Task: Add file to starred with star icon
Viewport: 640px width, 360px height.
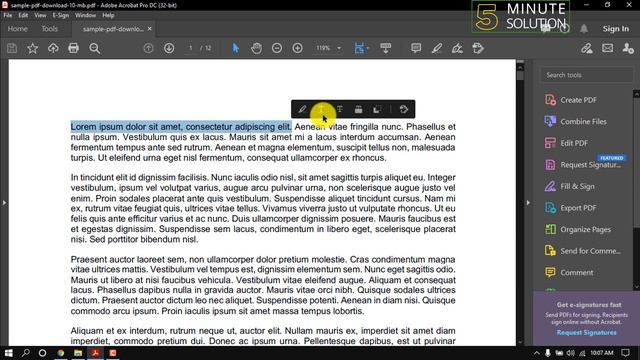Action: point(33,48)
